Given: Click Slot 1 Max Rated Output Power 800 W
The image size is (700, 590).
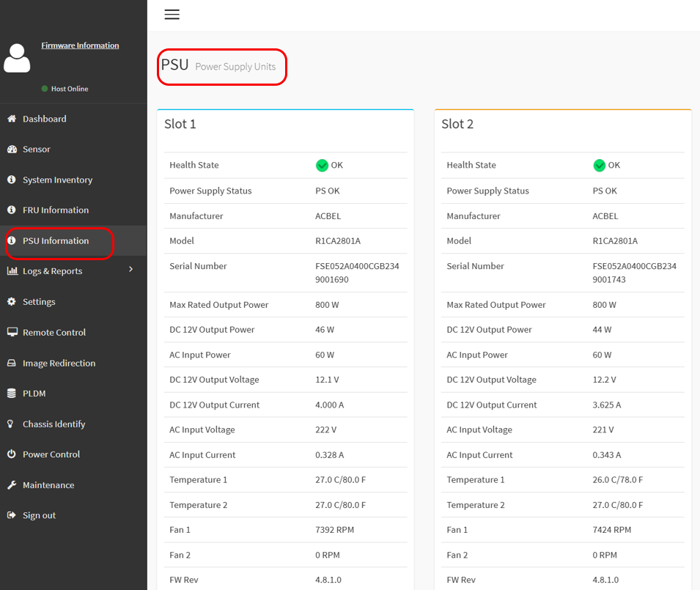Looking at the screenshot, I should pyautogui.click(x=327, y=305).
